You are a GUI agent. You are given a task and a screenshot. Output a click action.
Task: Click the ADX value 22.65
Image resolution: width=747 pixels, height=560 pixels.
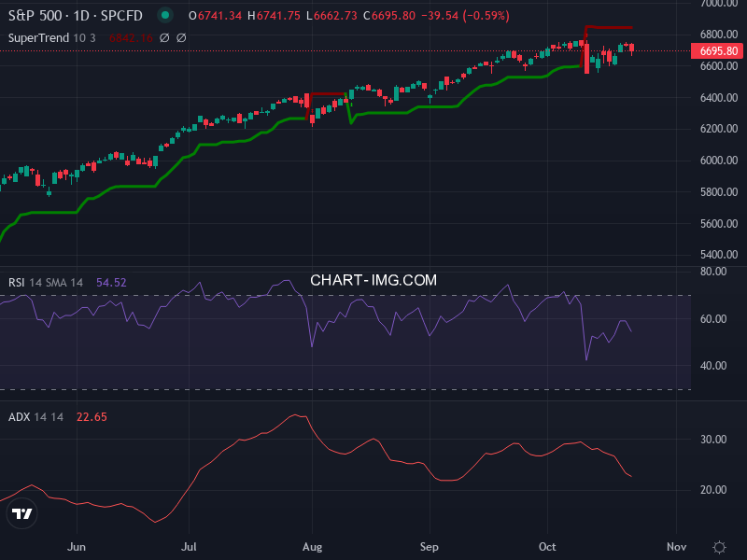[x=91, y=416]
